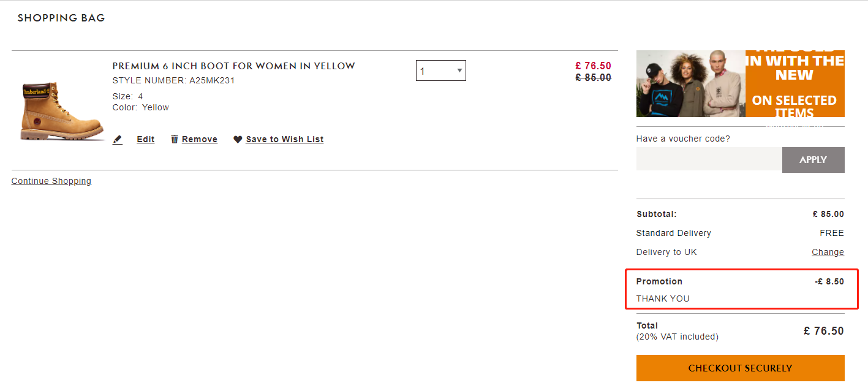Click the promo banner models photo
The width and height of the screenshot is (868, 388).
coord(691,83)
